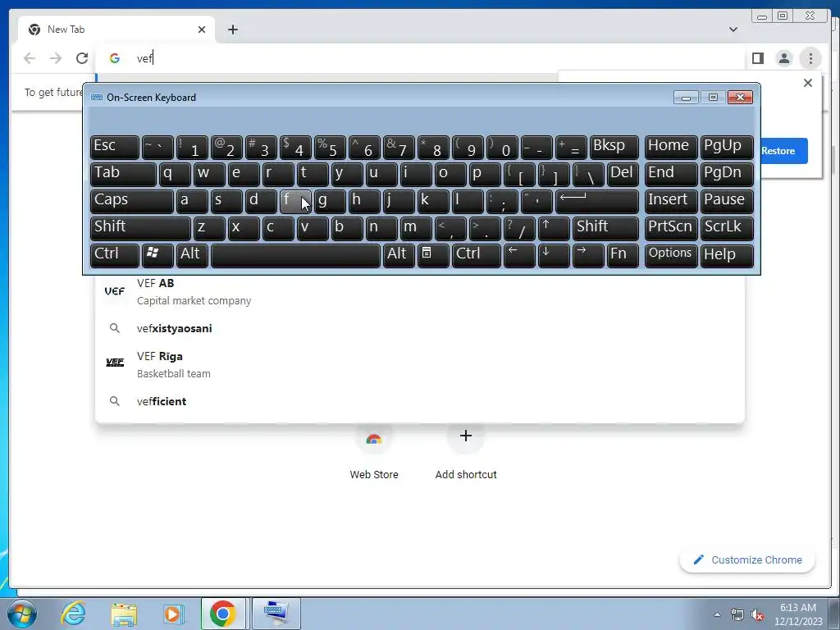The height and width of the screenshot is (630, 840).
Task: Open the Web Store shortcut
Action: 374,452
